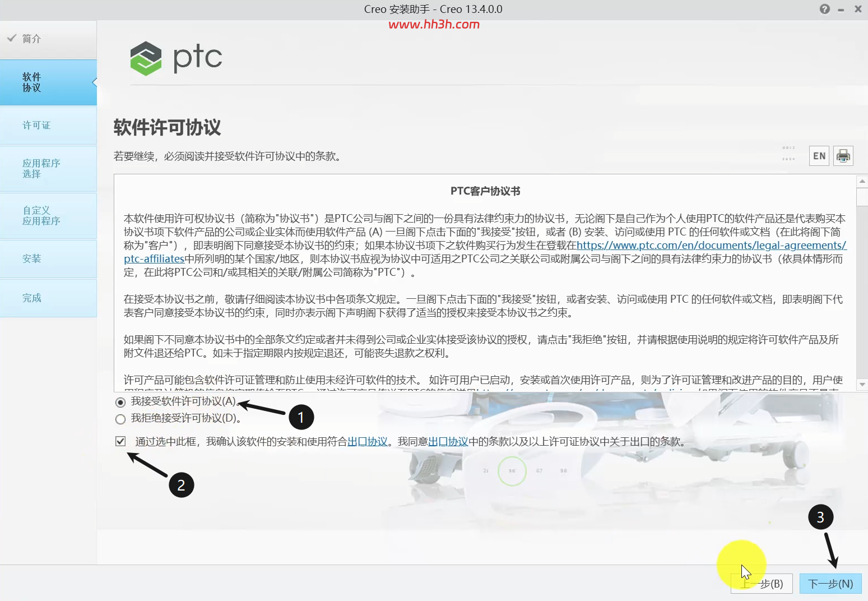The height and width of the screenshot is (601, 868).
Task: Minimize the Creo installer window
Action: click(x=841, y=10)
